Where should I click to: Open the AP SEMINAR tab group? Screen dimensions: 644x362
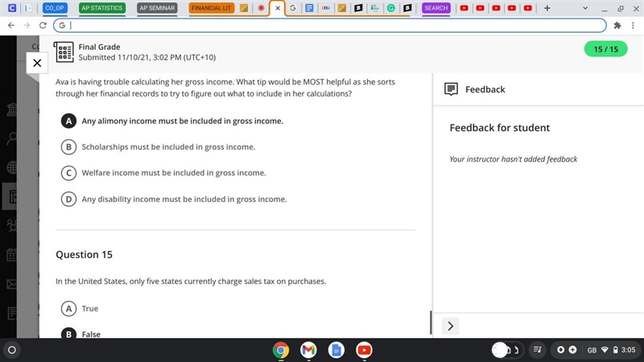pos(157,8)
